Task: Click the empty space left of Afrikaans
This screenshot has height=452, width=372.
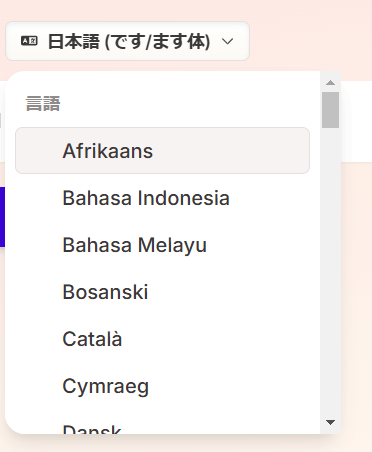Action: coord(39,150)
